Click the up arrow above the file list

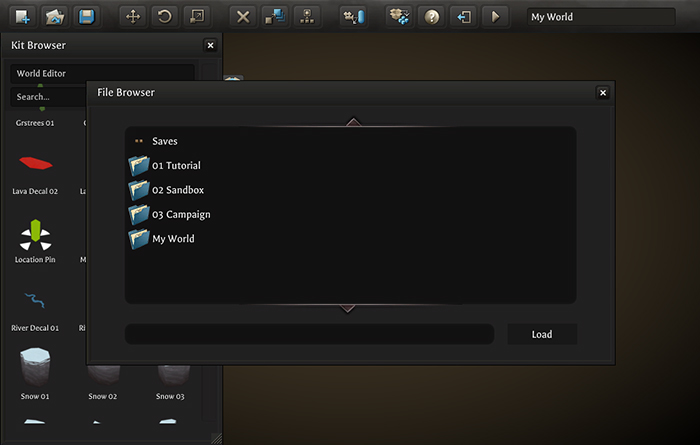[353, 122]
